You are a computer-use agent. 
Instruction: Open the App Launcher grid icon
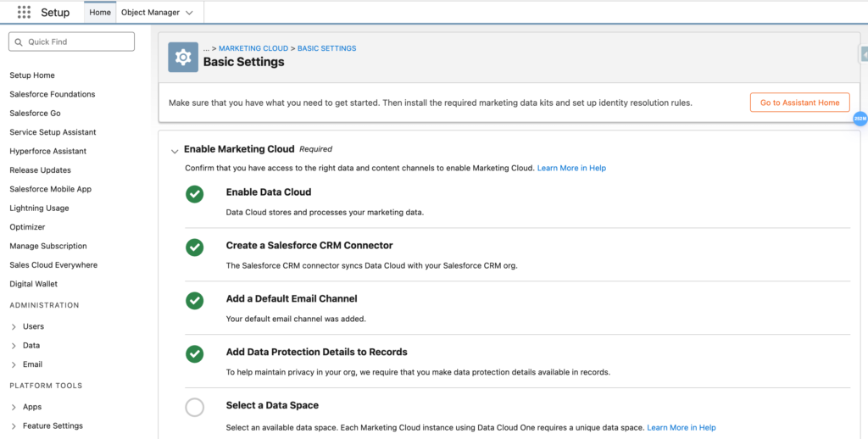click(24, 13)
